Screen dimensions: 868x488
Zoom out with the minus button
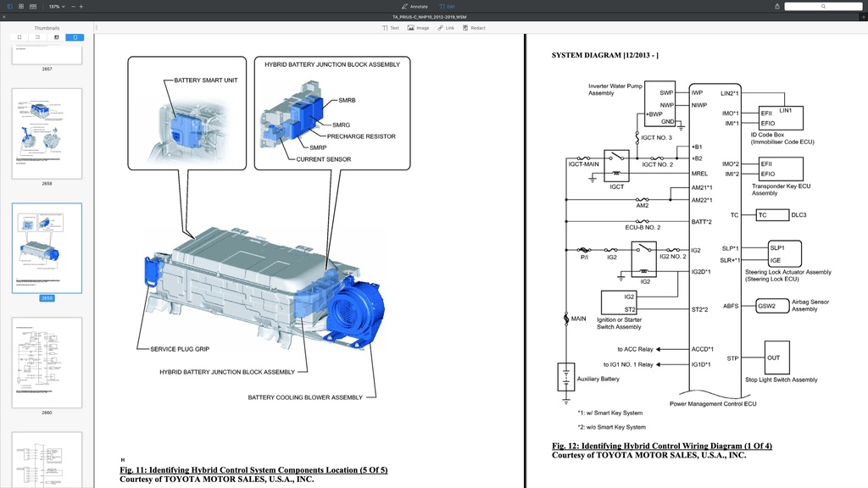click(x=73, y=7)
